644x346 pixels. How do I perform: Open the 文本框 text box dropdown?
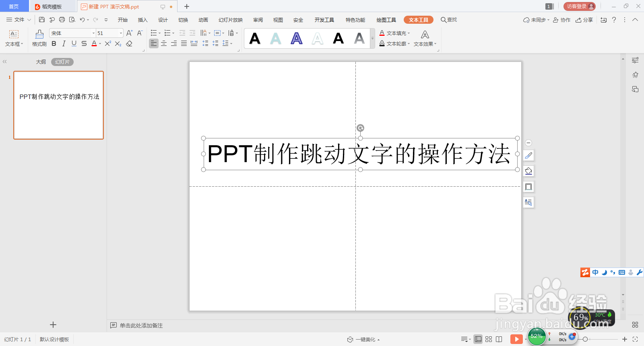point(14,44)
